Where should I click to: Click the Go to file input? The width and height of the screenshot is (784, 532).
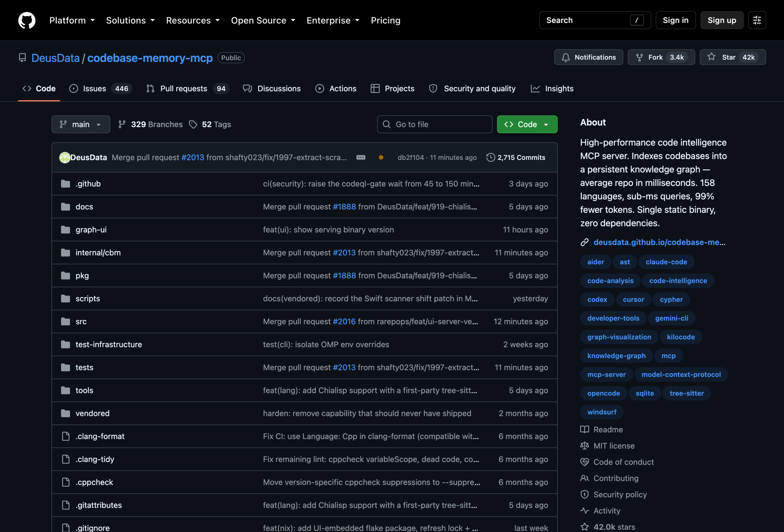pyautogui.click(x=435, y=124)
